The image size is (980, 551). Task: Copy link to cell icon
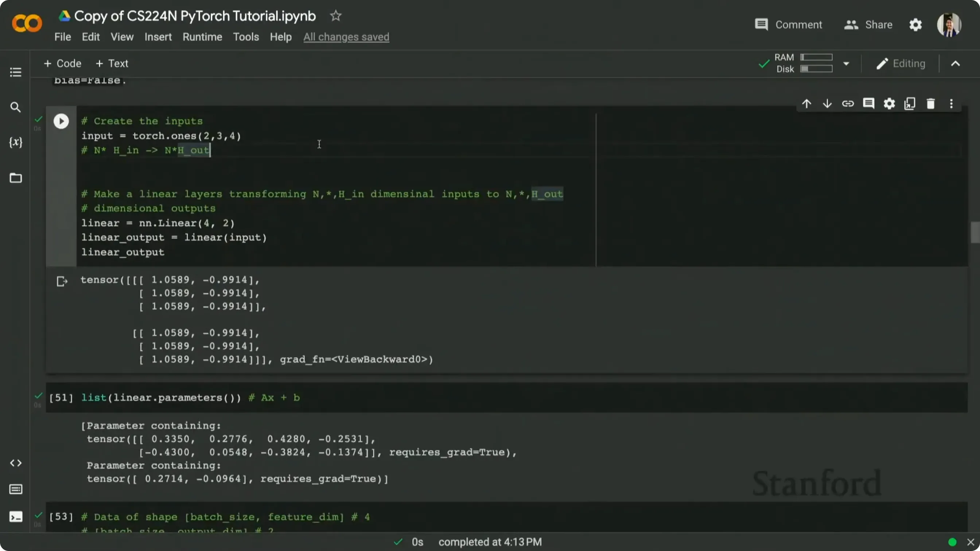point(848,103)
